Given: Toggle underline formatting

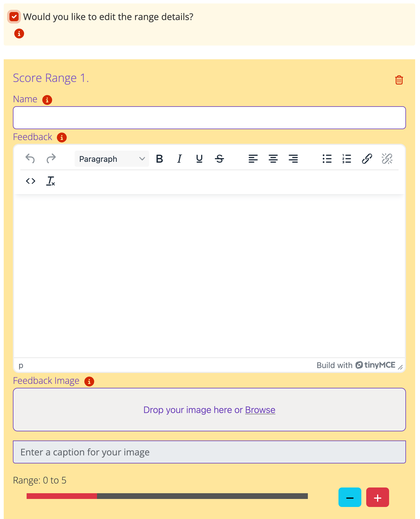Looking at the screenshot, I should point(199,158).
